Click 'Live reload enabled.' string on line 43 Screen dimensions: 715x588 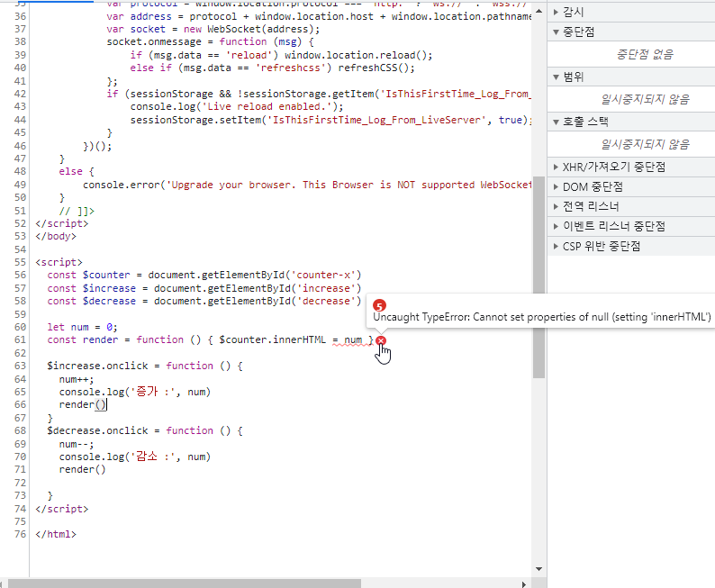[x=267, y=106]
